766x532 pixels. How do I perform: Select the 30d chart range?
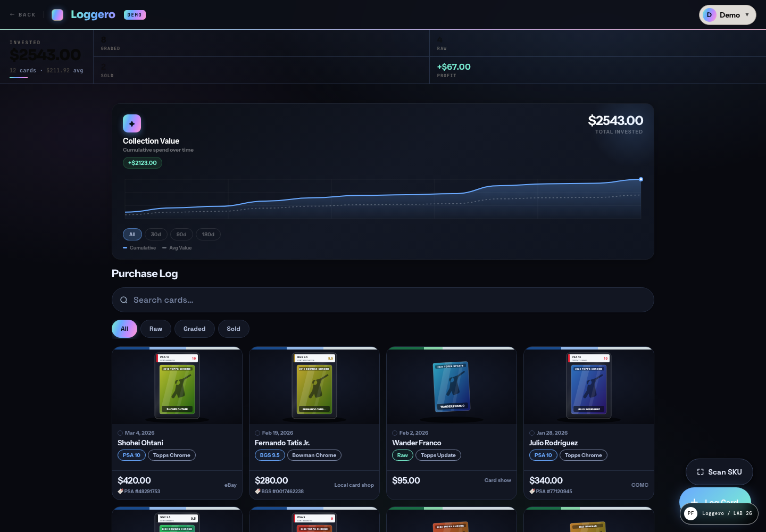pyautogui.click(x=156, y=234)
